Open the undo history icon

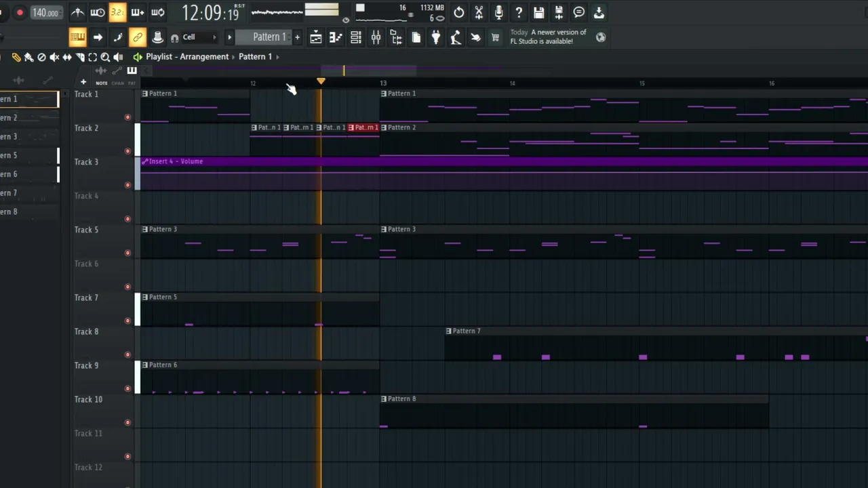pos(459,12)
